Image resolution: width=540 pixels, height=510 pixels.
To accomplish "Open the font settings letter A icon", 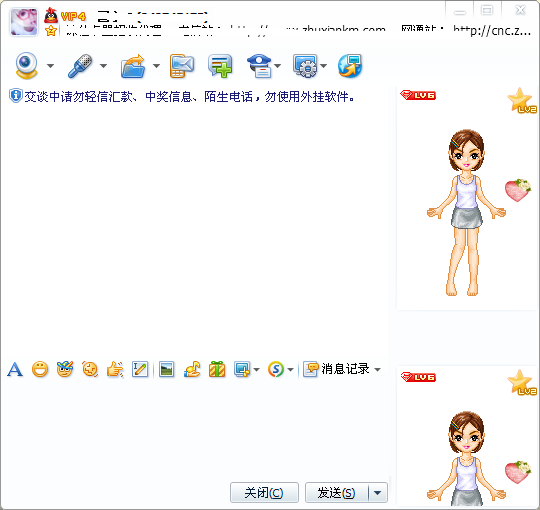I will [x=15, y=370].
